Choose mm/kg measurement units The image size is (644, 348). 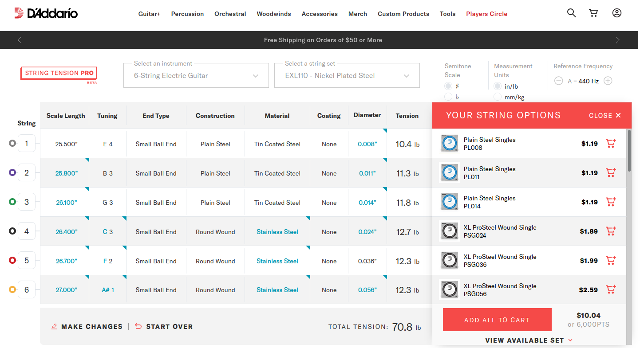tap(498, 97)
